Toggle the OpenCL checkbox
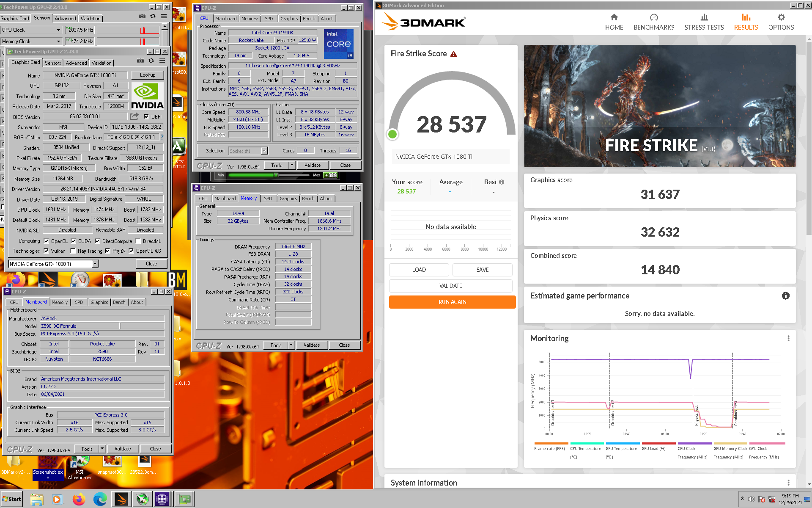The image size is (812, 508). click(46, 241)
